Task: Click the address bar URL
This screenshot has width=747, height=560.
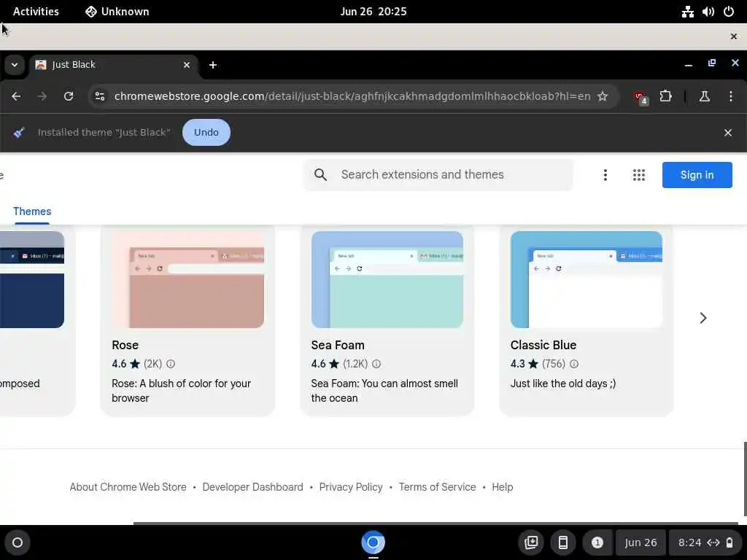Action: (352, 96)
